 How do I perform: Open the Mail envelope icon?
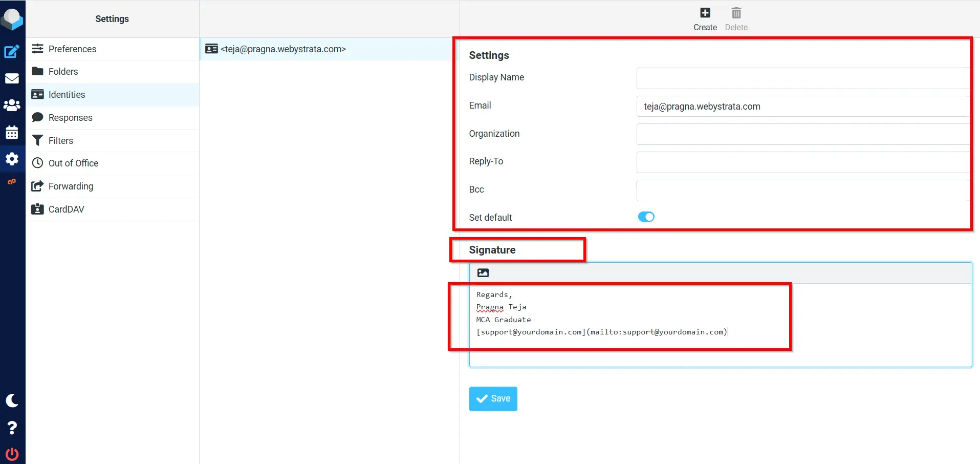tap(12, 78)
